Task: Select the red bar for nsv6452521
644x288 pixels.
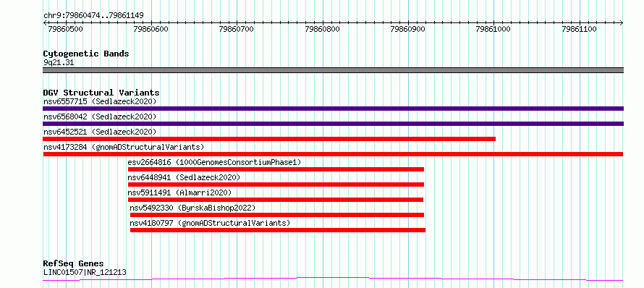Action: pyautogui.click(x=269, y=139)
